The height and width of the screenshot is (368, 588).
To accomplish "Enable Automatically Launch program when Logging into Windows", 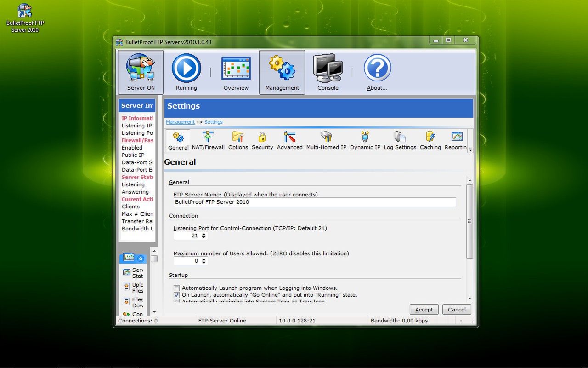I will click(x=176, y=288).
